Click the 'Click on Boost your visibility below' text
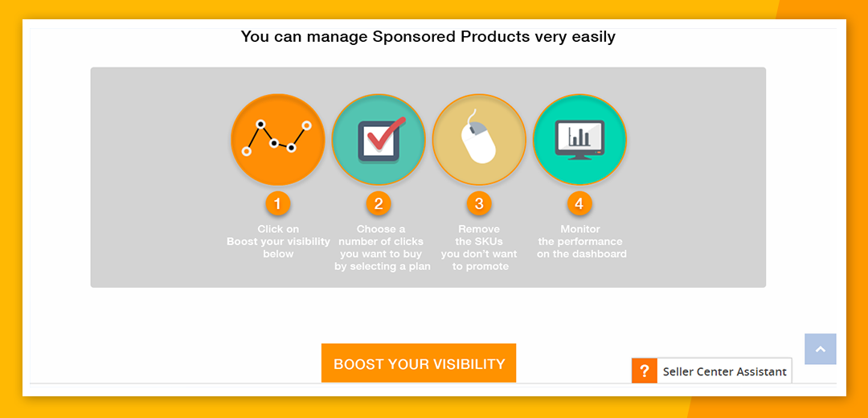The image size is (868, 418). [x=278, y=241]
